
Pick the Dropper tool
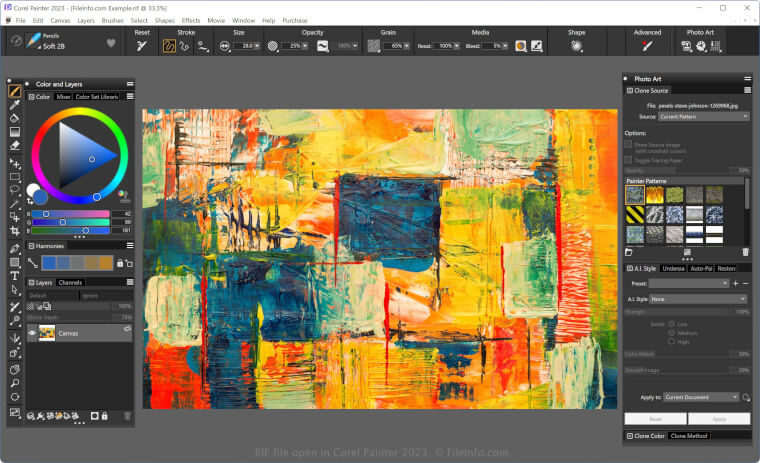click(15, 104)
